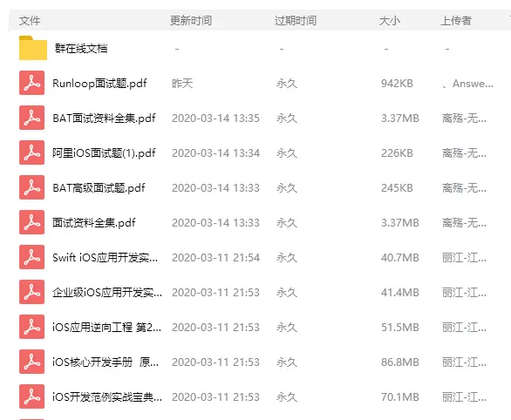Click PDF icon for Swift iOS应用开发实 file
This screenshot has width=511, height=420.
pyautogui.click(x=31, y=257)
